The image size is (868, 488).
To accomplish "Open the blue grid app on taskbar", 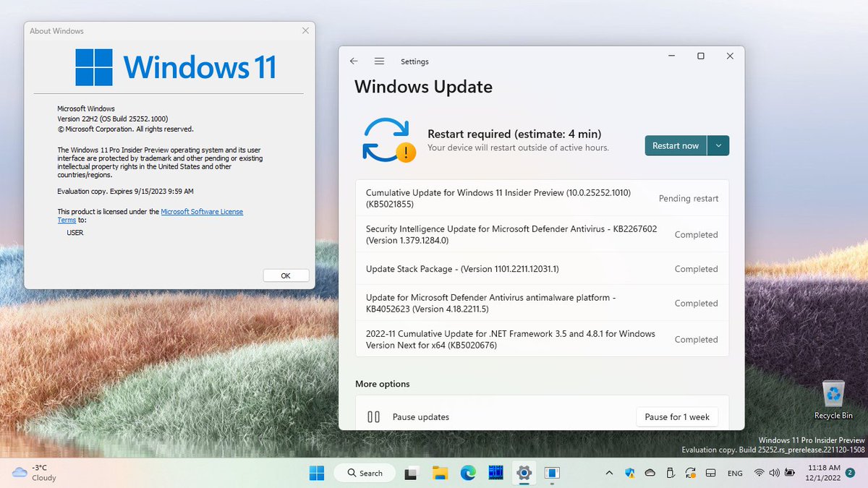I will [496, 474].
